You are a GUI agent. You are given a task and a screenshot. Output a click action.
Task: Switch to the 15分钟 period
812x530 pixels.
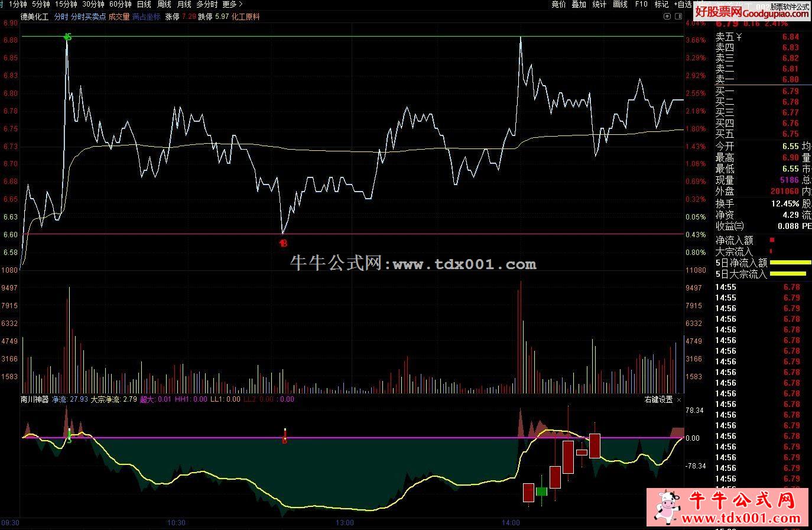click(x=66, y=4)
